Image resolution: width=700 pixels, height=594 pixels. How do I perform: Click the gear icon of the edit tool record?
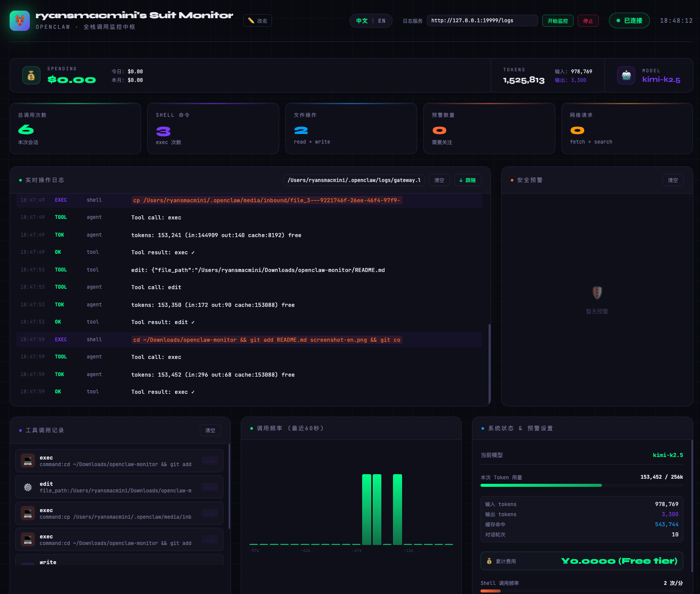(x=28, y=487)
